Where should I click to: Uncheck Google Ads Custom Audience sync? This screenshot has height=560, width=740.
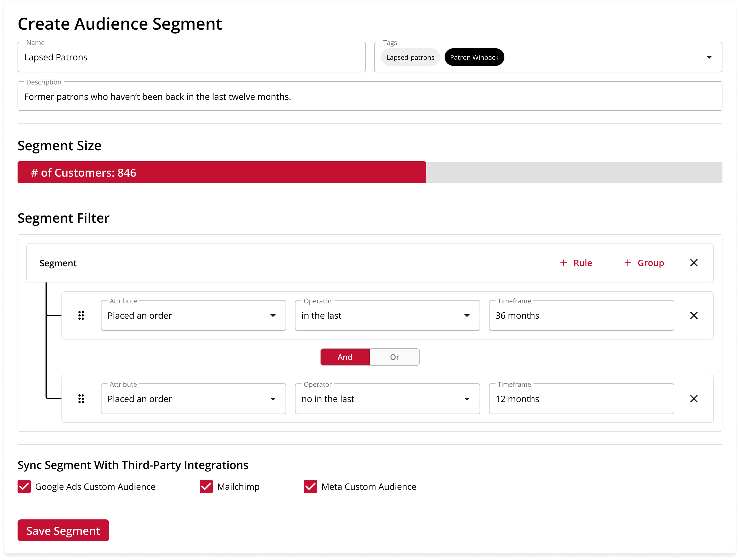(24, 487)
